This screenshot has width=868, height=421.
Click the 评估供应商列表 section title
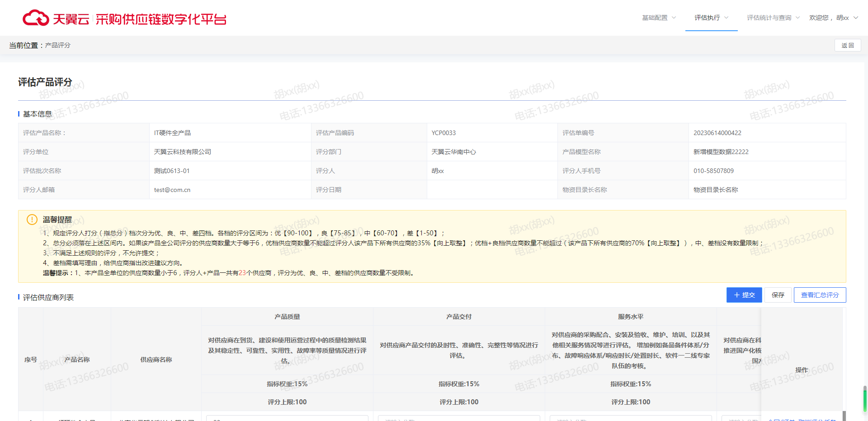click(x=48, y=297)
